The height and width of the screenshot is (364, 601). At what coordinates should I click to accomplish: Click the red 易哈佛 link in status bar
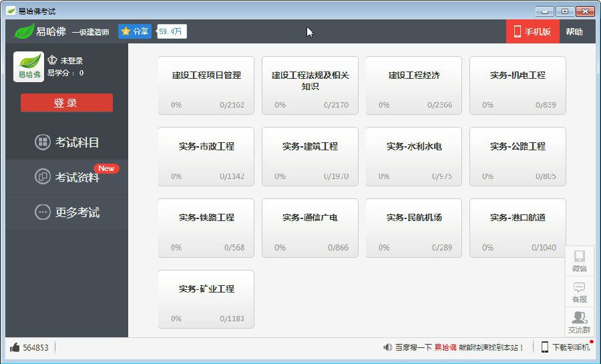point(445,347)
